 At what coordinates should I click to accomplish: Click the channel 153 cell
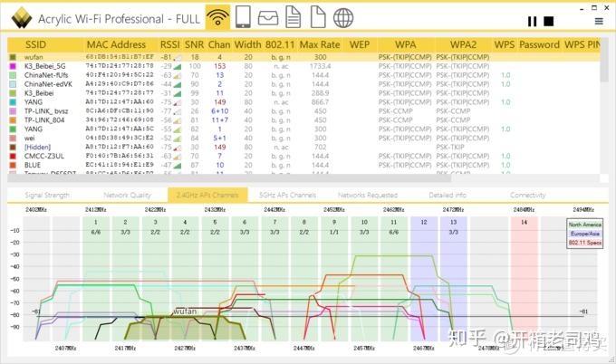point(219,66)
